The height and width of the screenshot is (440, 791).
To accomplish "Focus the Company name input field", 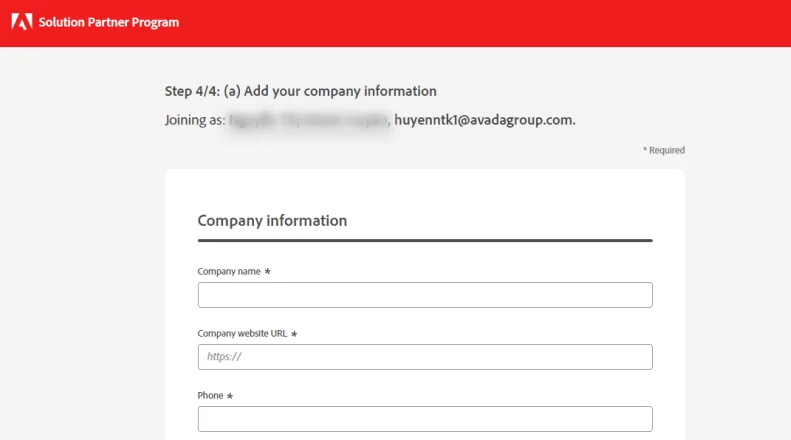I will (x=425, y=295).
